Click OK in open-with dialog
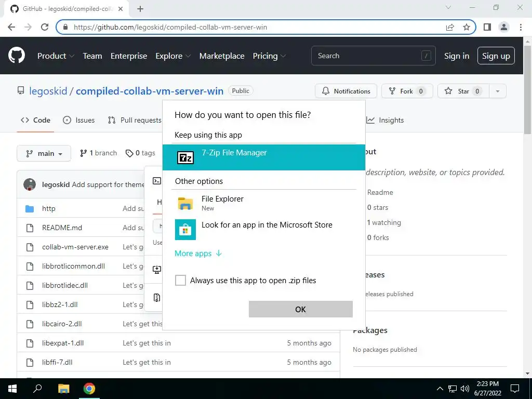The height and width of the screenshot is (399, 532). pyautogui.click(x=301, y=309)
